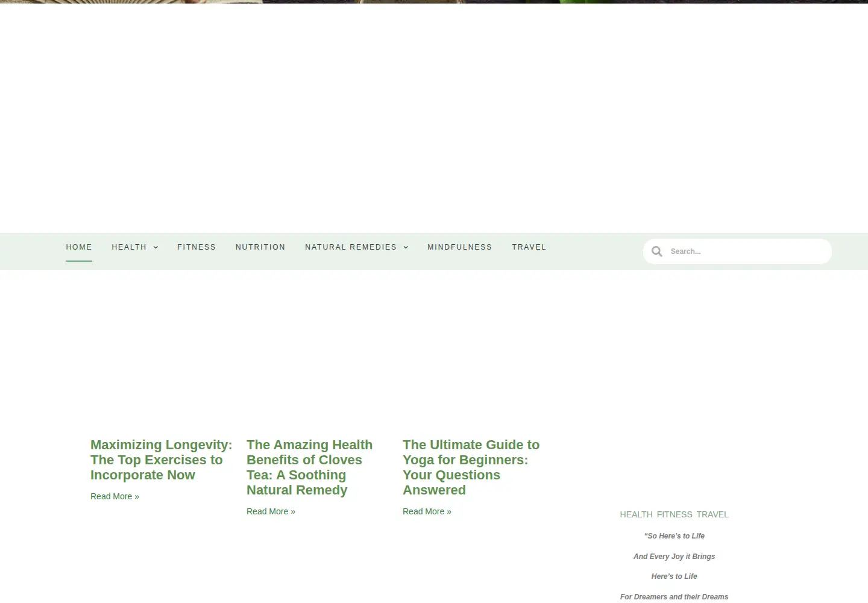Click the standalone line Here's to Life
The height and width of the screenshot is (603, 868).
click(x=674, y=576)
